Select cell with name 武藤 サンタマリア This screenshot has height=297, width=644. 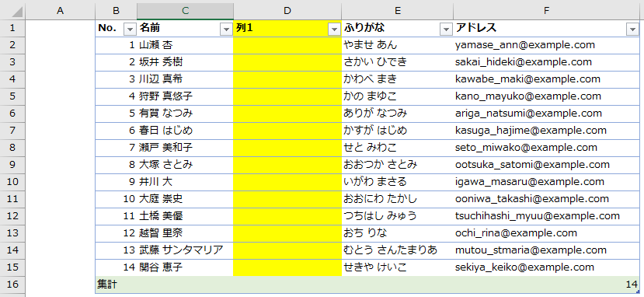click(185, 250)
